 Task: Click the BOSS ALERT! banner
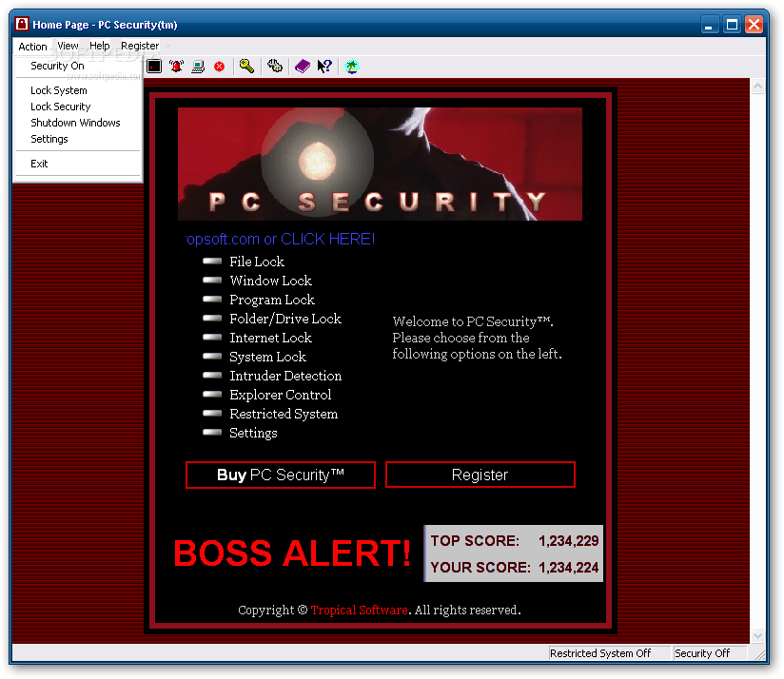click(292, 553)
